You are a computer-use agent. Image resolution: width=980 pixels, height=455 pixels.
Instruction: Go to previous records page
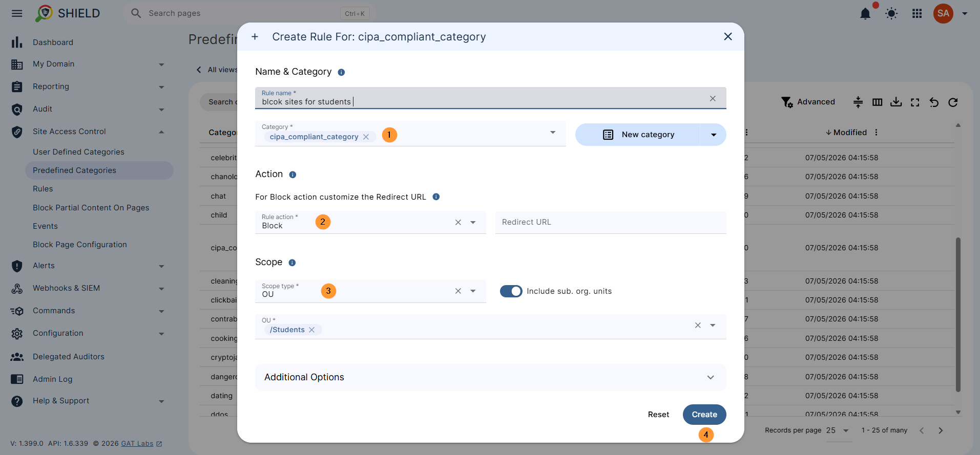click(x=922, y=430)
